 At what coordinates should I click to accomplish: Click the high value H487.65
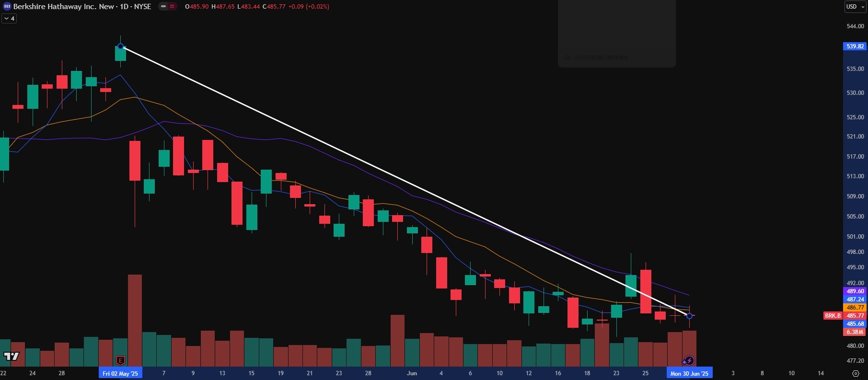[223, 7]
